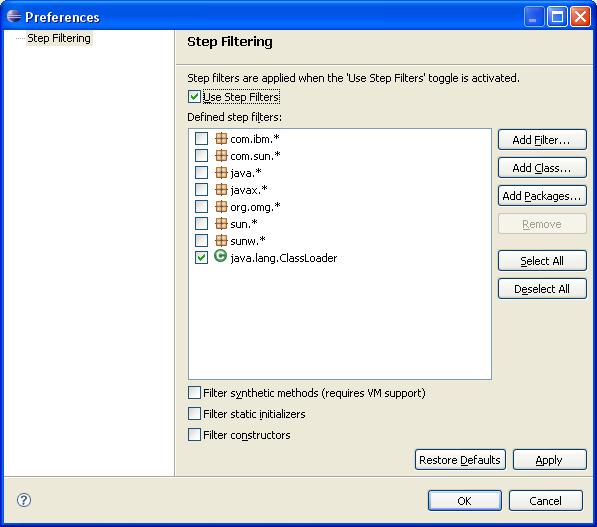
Task: Select the sun.* filter text
Action: 244,224
